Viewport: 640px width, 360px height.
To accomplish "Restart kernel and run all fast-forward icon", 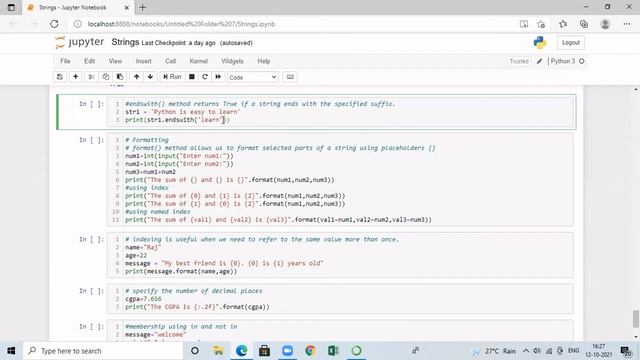I will coord(218,77).
